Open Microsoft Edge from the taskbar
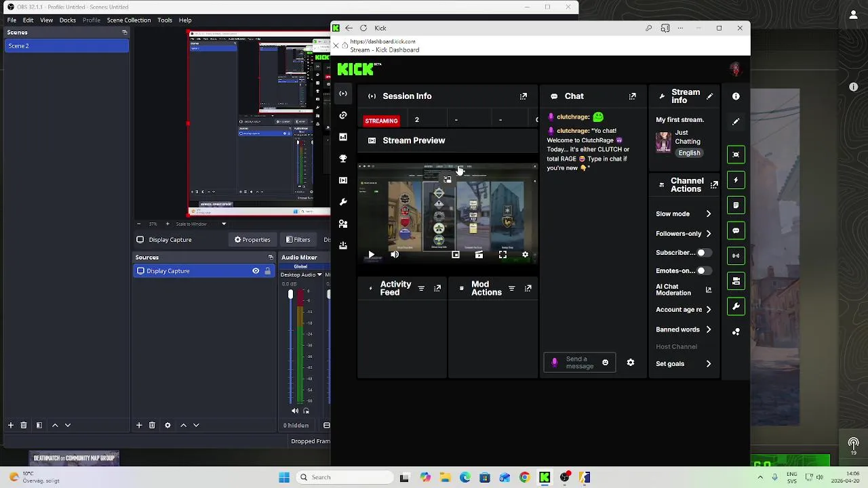The height and width of the screenshot is (488, 868). tap(465, 477)
